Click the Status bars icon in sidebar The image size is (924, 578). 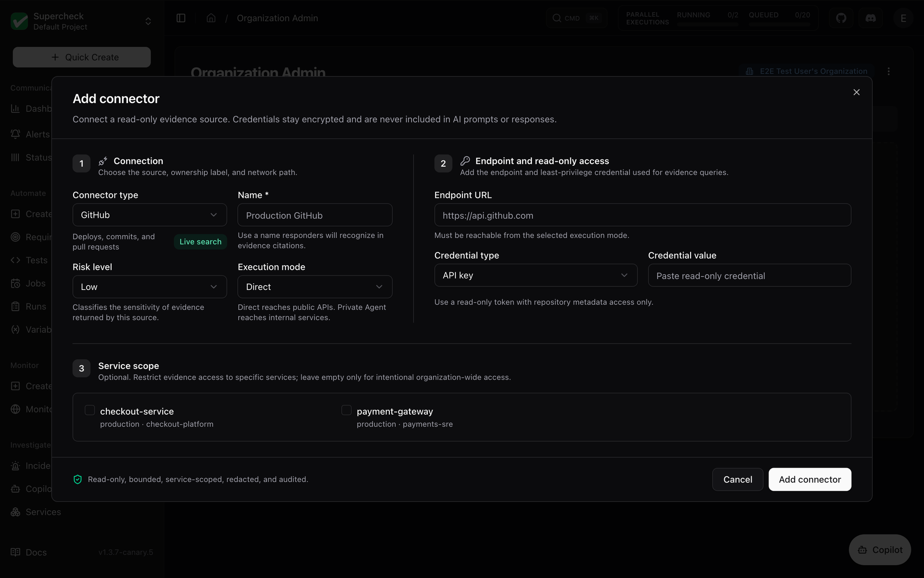point(15,158)
